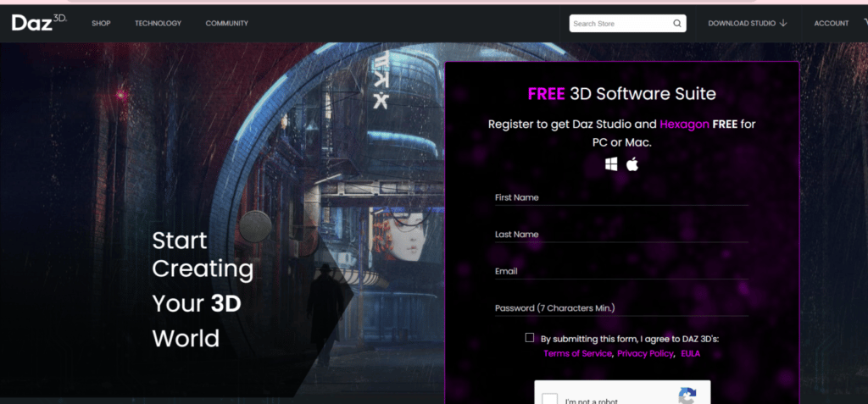Open the Terms of Service link

[577, 353]
